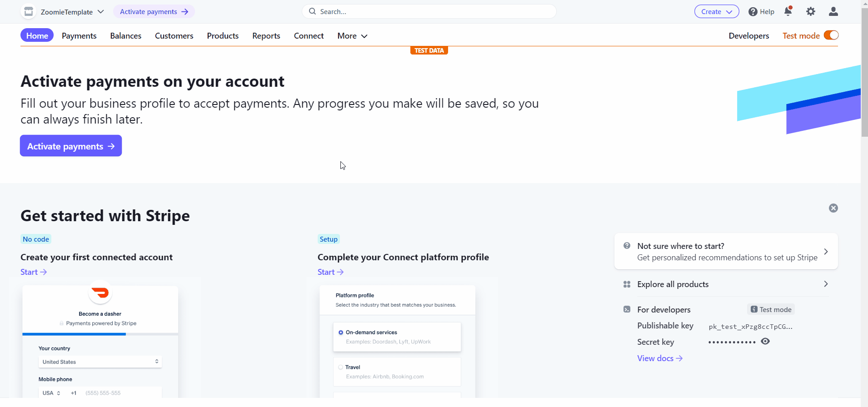Turn off the Test mode toggle
Image resolution: width=868 pixels, height=407 pixels.
pos(831,35)
